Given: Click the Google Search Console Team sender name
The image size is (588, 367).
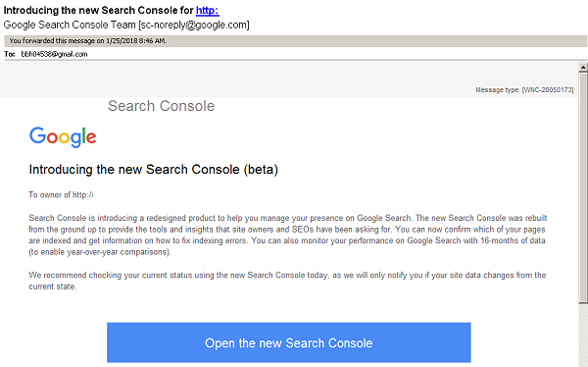Looking at the screenshot, I should point(70,25).
